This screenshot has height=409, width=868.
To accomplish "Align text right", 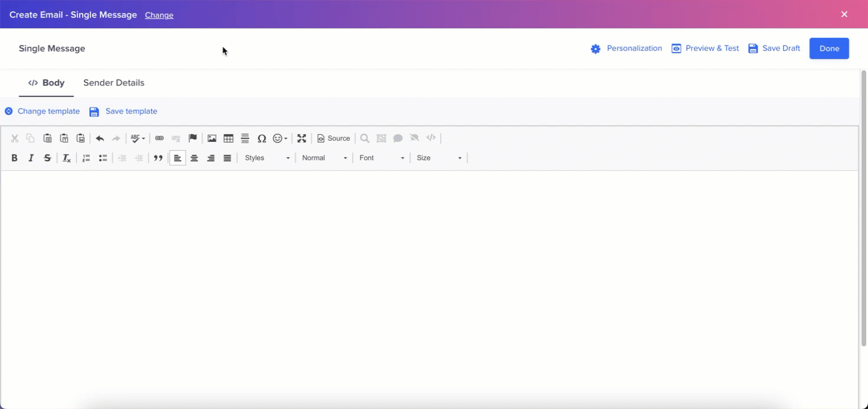I will point(211,158).
